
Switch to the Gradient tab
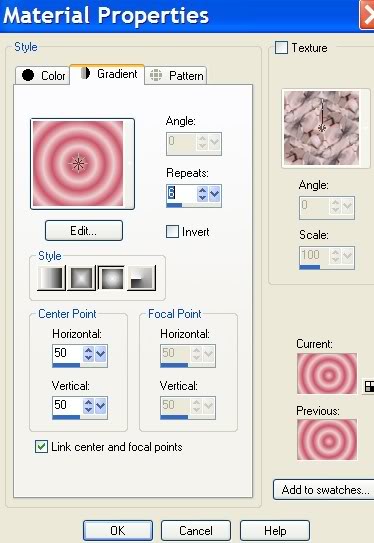point(109,74)
